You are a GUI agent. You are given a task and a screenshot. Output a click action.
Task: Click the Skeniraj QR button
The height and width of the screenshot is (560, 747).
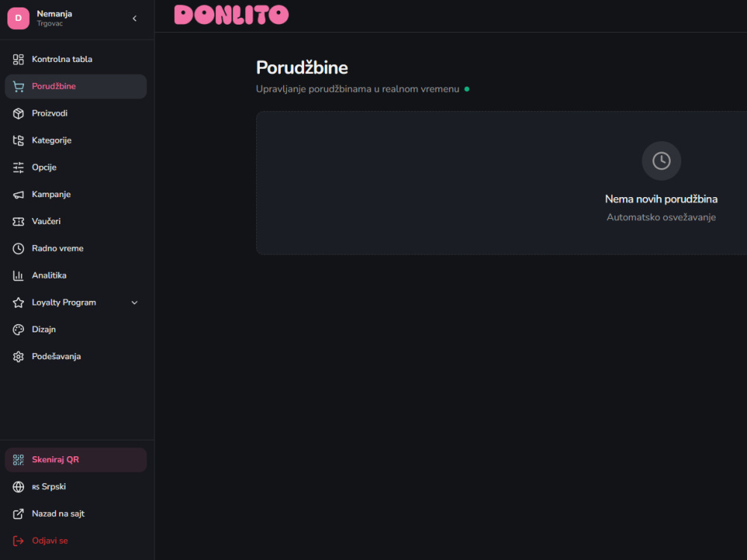(x=75, y=459)
